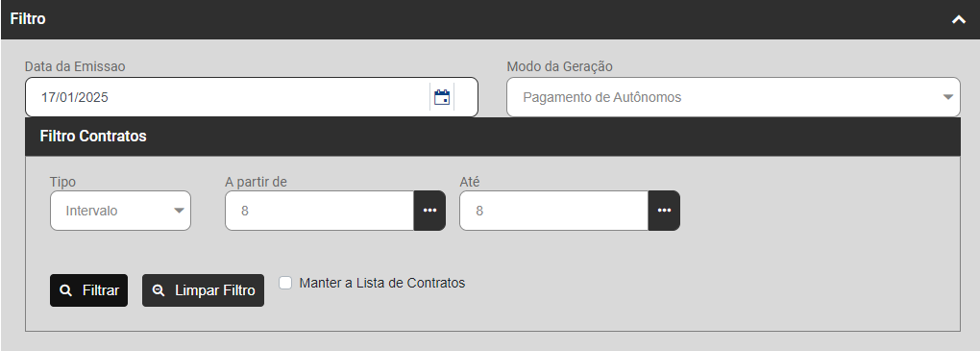Focus the A partir de input field
Viewport: 980px width, 351px height.
point(319,211)
